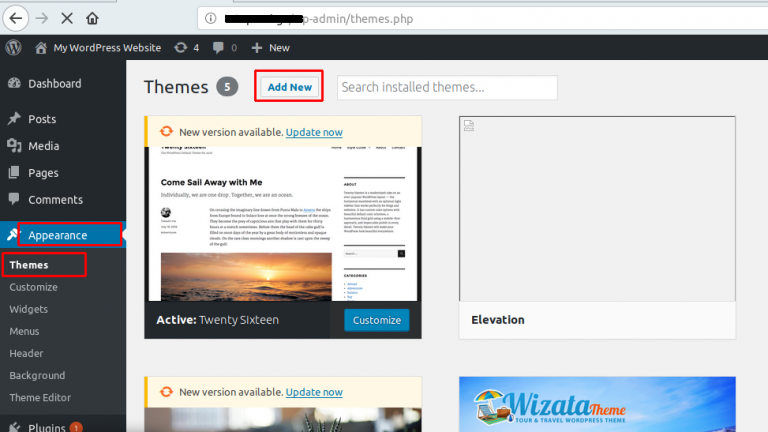The image size is (768, 432).
Task: Open Pages in the sidebar
Action: (43, 173)
